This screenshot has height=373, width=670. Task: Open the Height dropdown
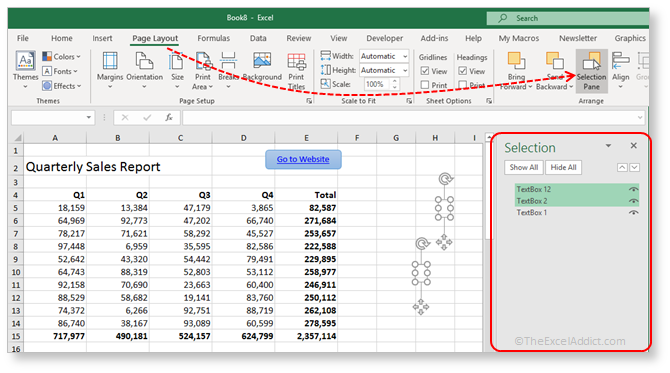(x=405, y=70)
